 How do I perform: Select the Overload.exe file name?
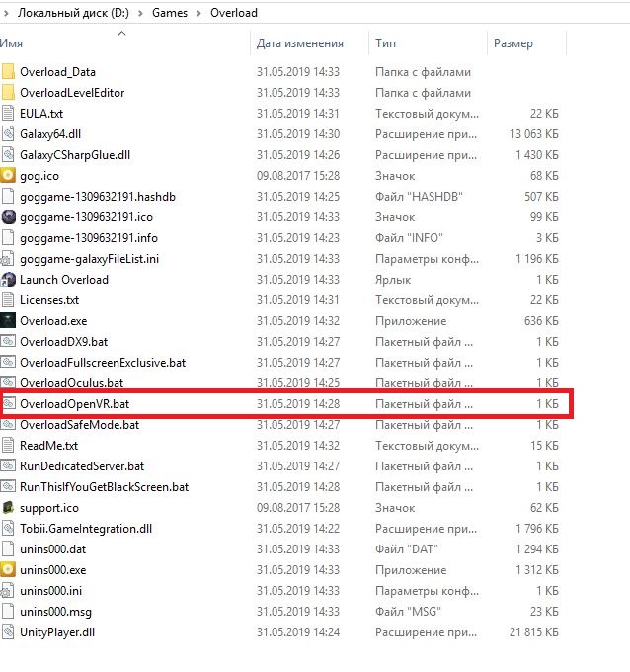point(53,321)
